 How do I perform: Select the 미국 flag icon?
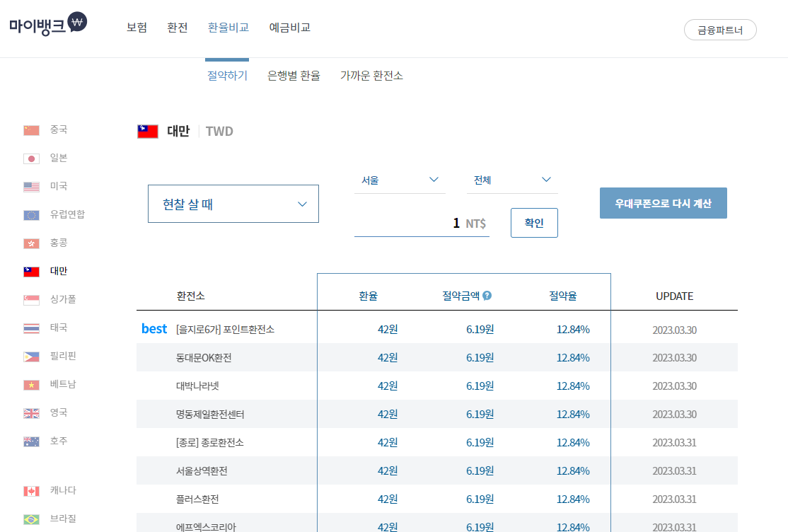point(31,185)
